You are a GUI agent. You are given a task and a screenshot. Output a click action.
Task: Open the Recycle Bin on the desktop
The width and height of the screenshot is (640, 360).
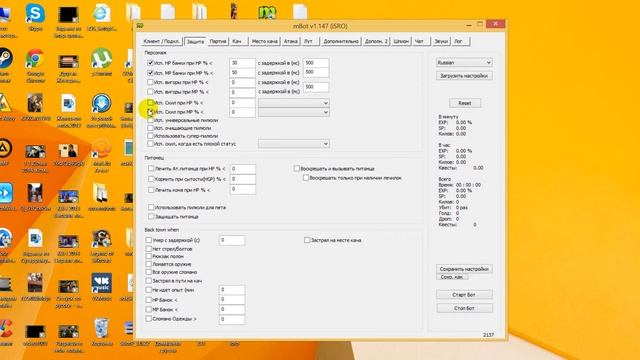click(x=101, y=329)
